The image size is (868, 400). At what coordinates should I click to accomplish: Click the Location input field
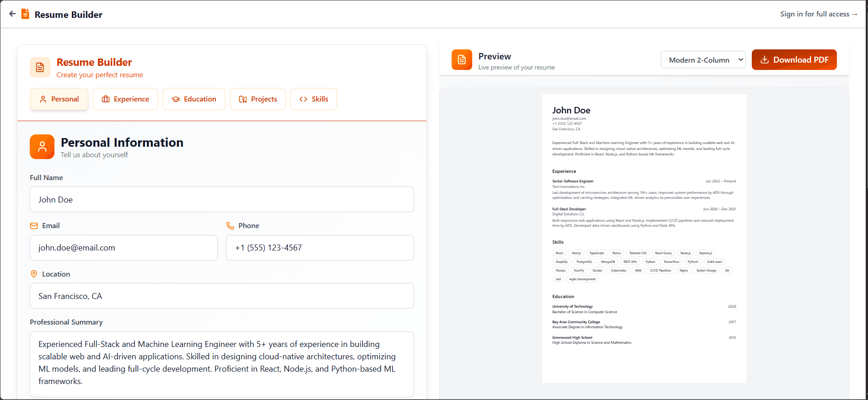point(222,296)
